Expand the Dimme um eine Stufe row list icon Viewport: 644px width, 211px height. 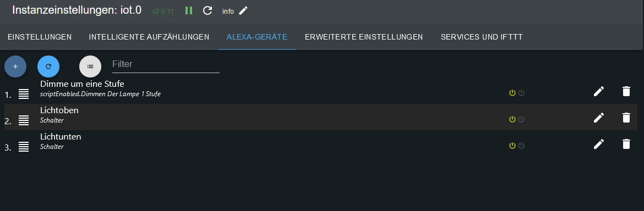coord(24,94)
